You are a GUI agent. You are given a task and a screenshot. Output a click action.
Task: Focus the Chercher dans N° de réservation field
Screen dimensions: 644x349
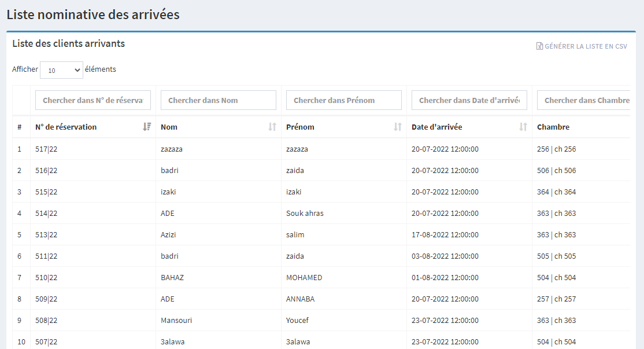(93, 100)
